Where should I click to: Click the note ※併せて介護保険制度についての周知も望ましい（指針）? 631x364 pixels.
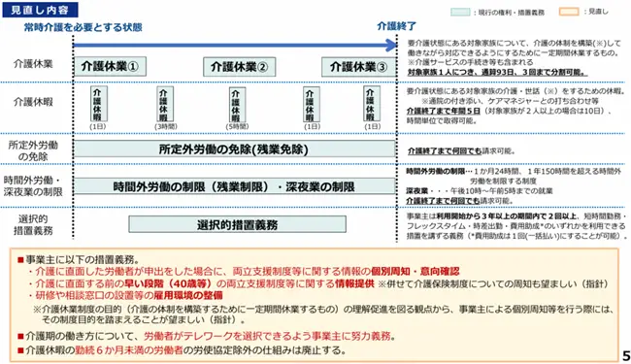coord(493,283)
